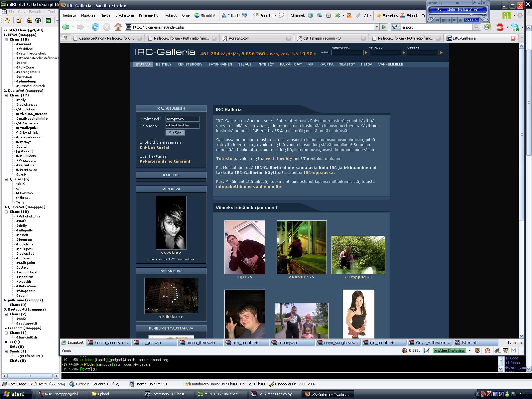Open the Kirjanmerkit bookmarks menu
532x399 pixels.
[x=148, y=15]
